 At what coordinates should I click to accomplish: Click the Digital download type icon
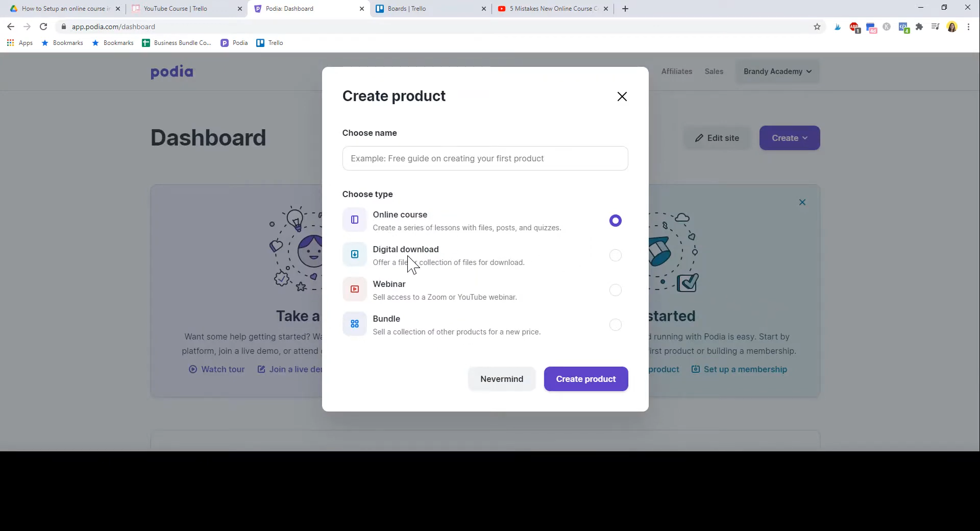point(355,255)
